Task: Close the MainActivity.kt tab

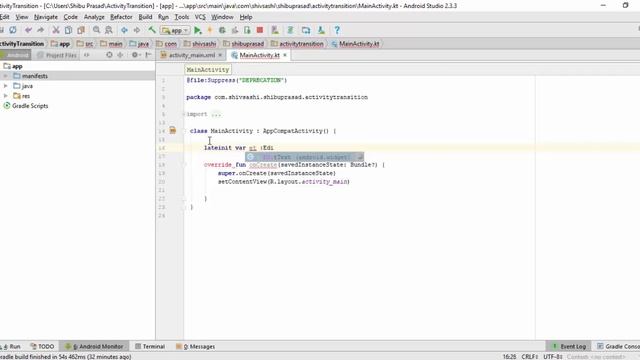Action: point(285,55)
